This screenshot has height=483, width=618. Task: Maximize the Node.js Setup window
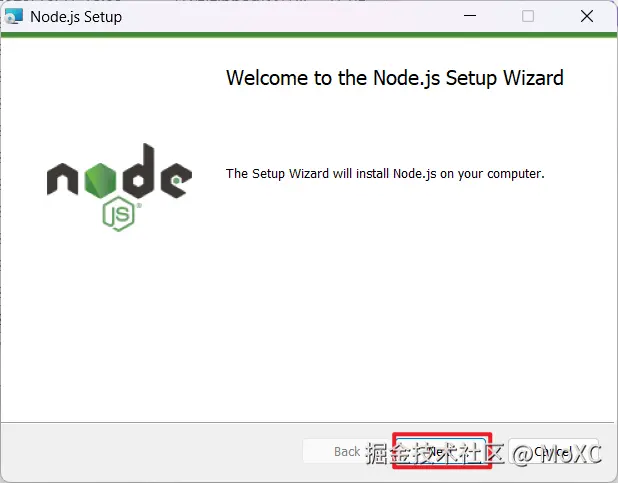[528, 16]
